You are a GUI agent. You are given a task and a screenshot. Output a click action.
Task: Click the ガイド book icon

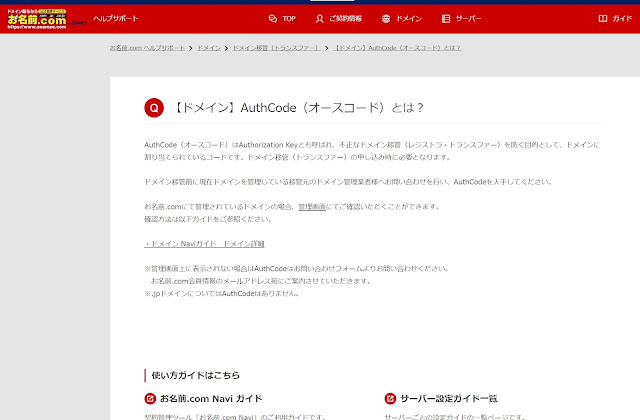click(602, 18)
